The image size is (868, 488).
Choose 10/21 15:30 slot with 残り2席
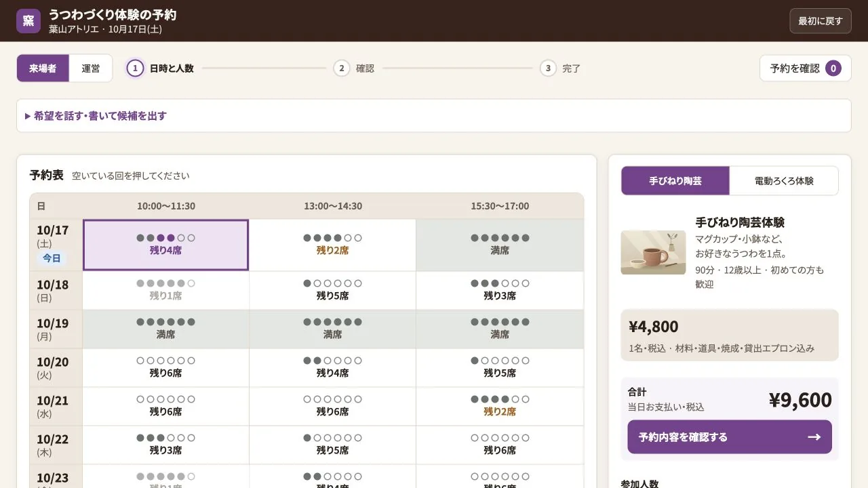pos(500,406)
